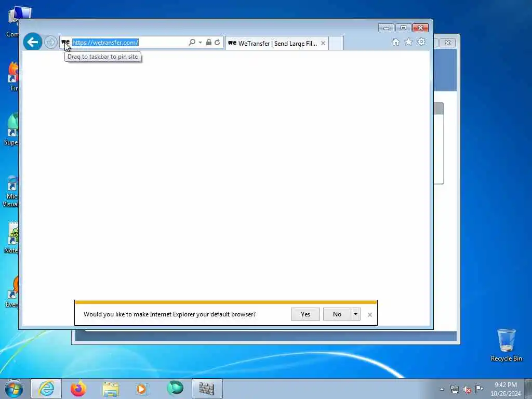This screenshot has width=532, height=399.
Task: Close the background window behind Internet Explorer
Action: (x=447, y=43)
